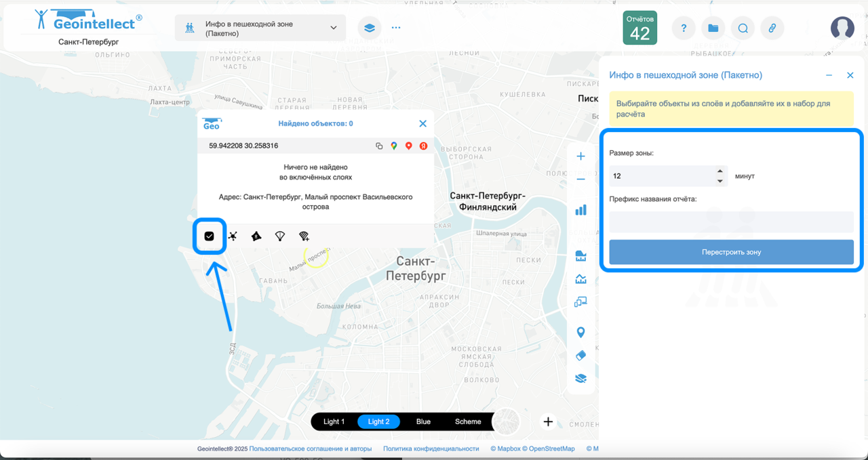The width and height of the screenshot is (868, 460).
Task: Click the 'Перестроить зону' button
Action: pyautogui.click(x=731, y=252)
